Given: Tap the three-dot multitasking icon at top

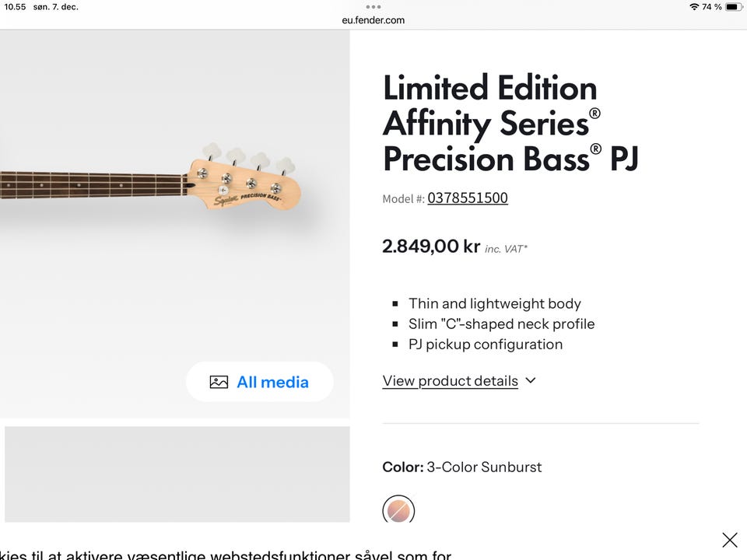Looking at the screenshot, I should point(373,7).
